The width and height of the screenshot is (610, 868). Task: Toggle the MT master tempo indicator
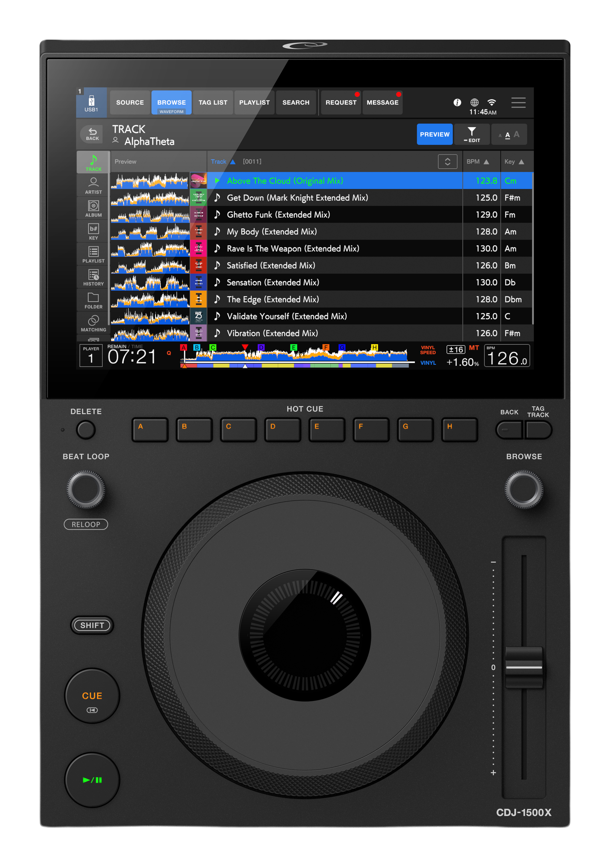point(473,348)
